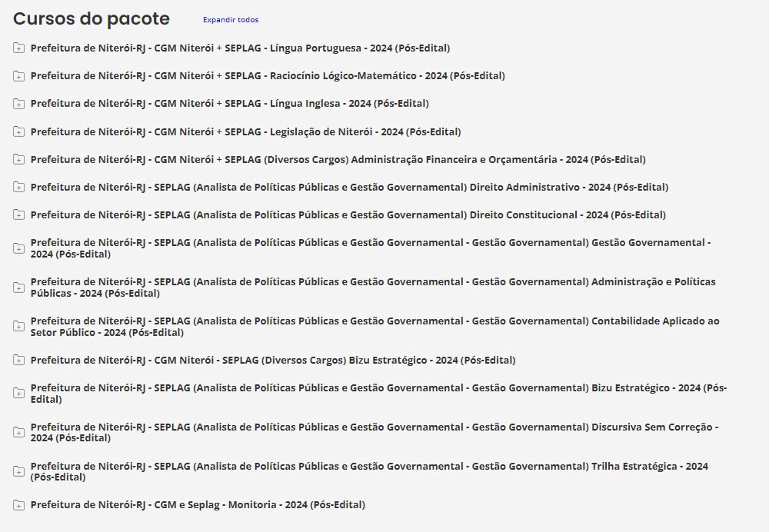769x532 pixels.
Task: Open folder icon for Administração Financeira e Orçamentária
Action: [19, 159]
